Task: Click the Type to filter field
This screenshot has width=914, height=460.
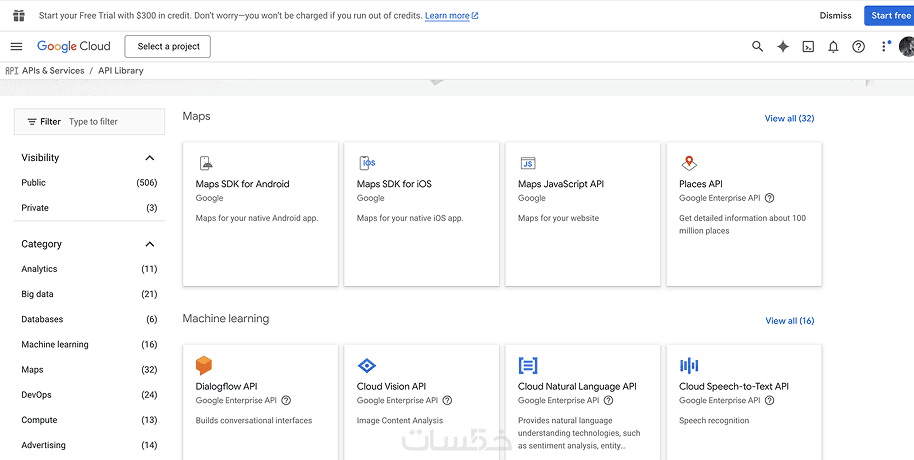Action: click(110, 122)
